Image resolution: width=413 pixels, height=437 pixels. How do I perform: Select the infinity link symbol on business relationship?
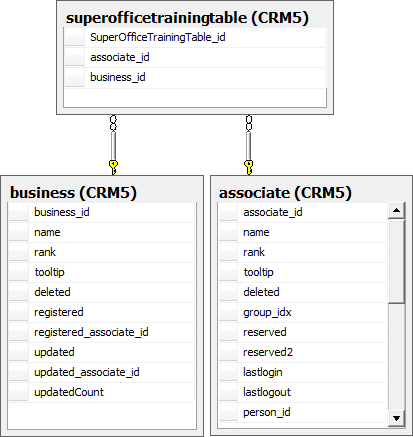click(x=113, y=123)
